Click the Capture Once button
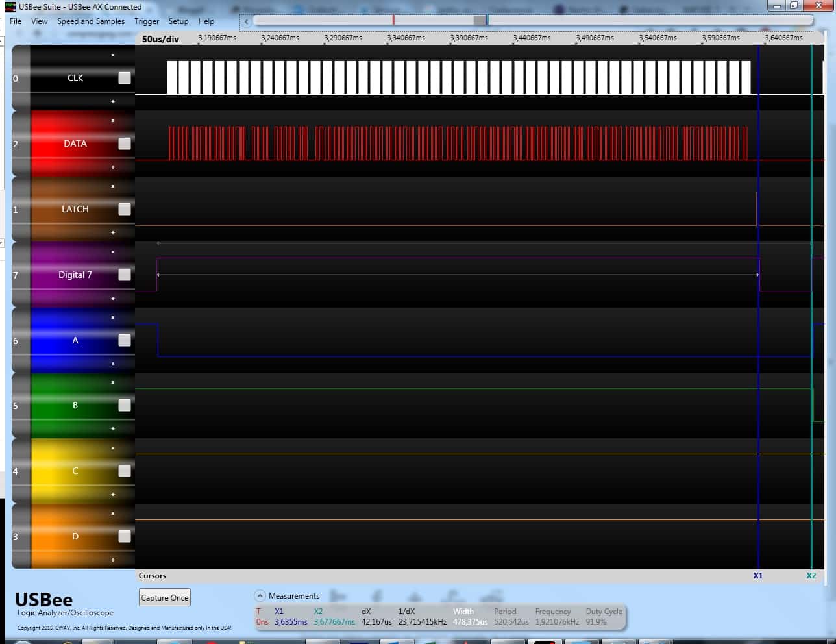This screenshot has width=836, height=644. coord(165,598)
